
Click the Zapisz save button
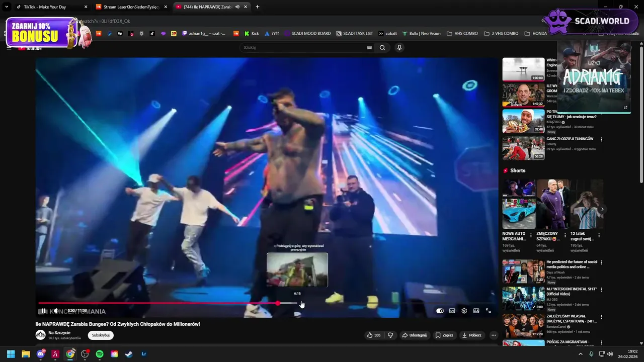click(x=444, y=335)
